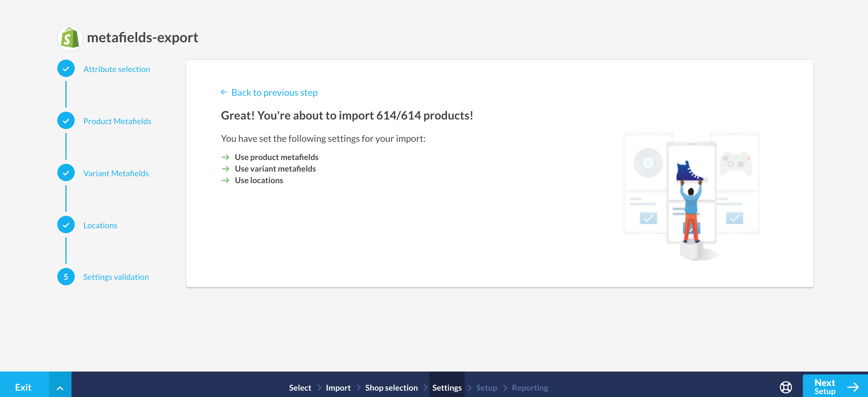Click the Exit button
Screen dimensions: 868x397
(x=23, y=387)
